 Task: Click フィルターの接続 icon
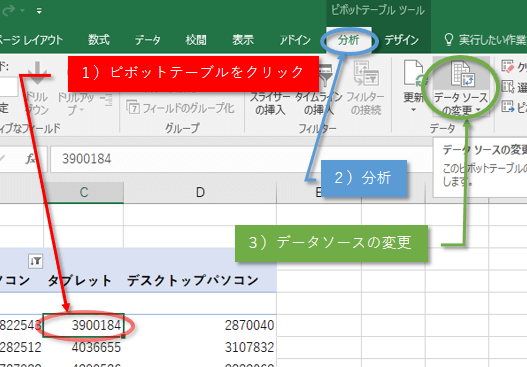pyautogui.click(x=366, y=74)
